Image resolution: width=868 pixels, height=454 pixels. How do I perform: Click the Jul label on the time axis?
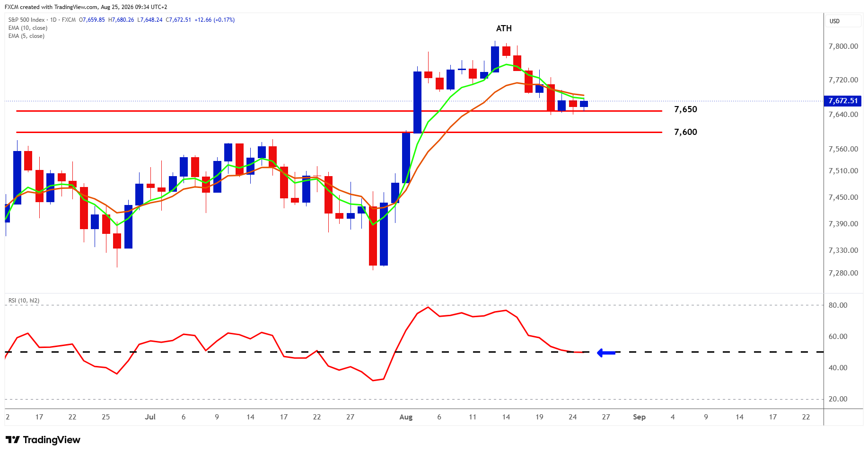(x=150, y=417)
